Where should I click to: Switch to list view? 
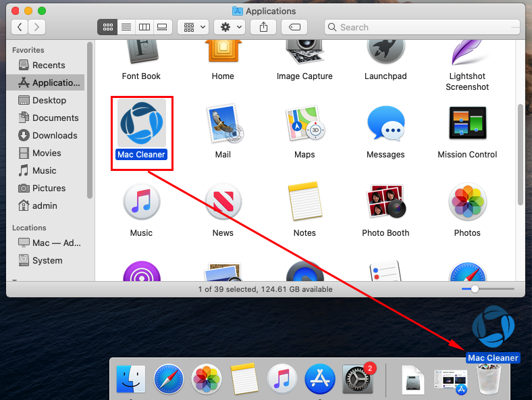point(126,27)
